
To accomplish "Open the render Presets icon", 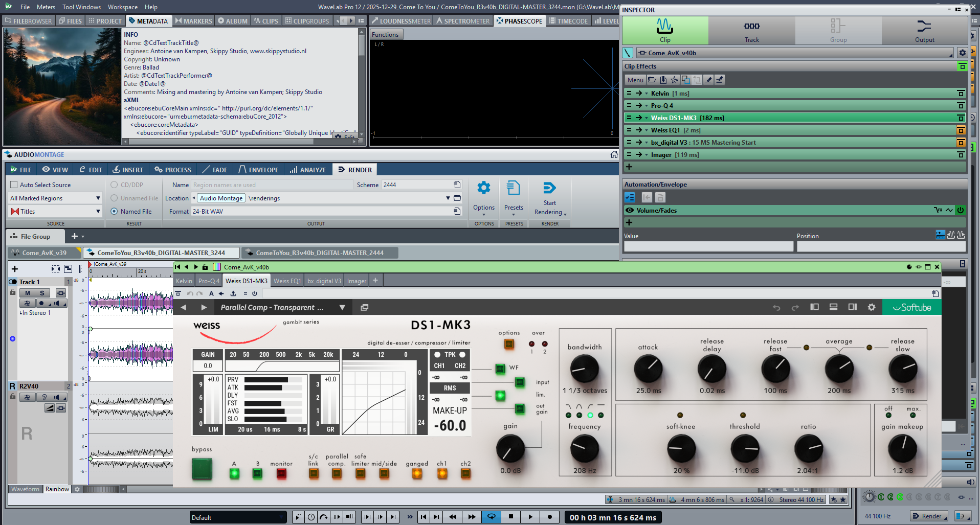I will point(513,188).
